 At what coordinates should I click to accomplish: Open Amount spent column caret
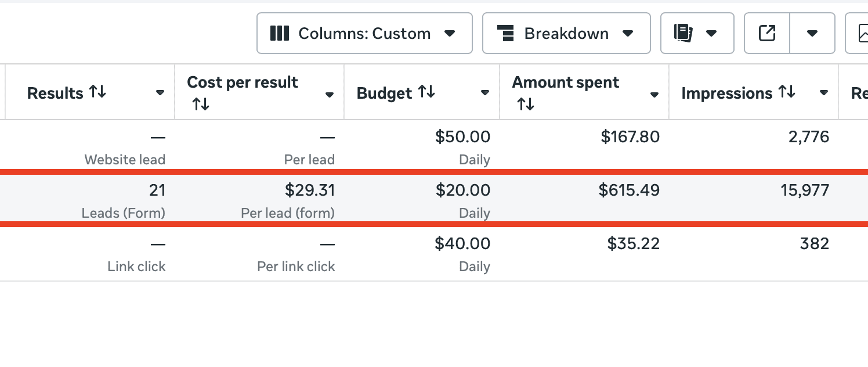[x=654, y=95]
